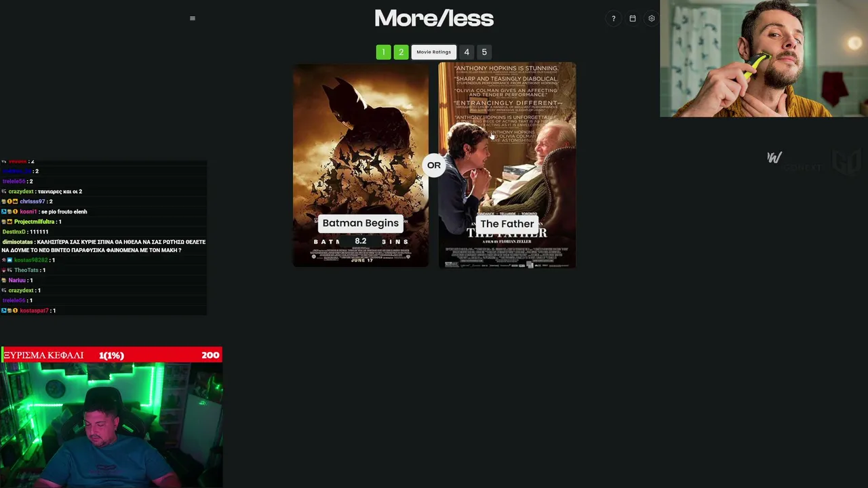The width and height of the screenshot is (868, 488).
Task: Choose the Batman Begins poster
Action: pos(361,165)
